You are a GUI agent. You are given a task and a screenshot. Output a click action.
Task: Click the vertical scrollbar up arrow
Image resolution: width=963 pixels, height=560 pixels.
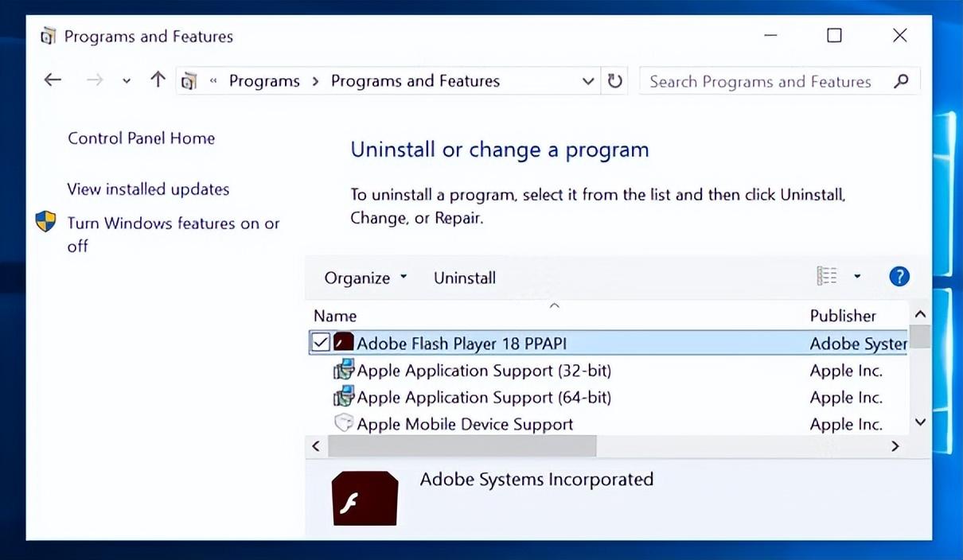(x=920, y=314)
